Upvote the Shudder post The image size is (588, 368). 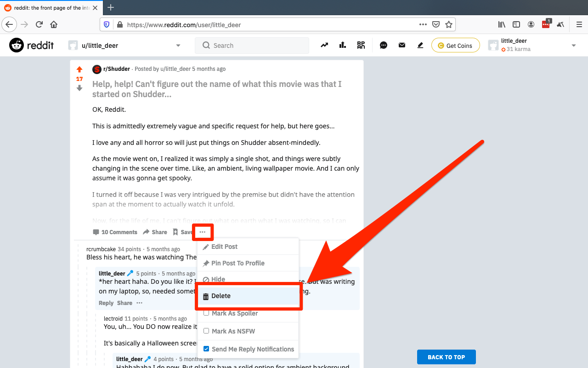[x=79, y=69]
